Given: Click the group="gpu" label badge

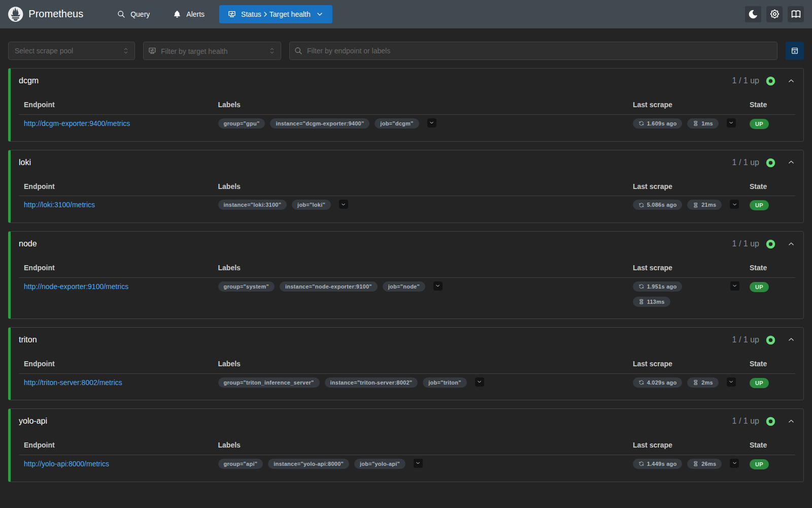Looking at the screenshot, I should [242, 123].
